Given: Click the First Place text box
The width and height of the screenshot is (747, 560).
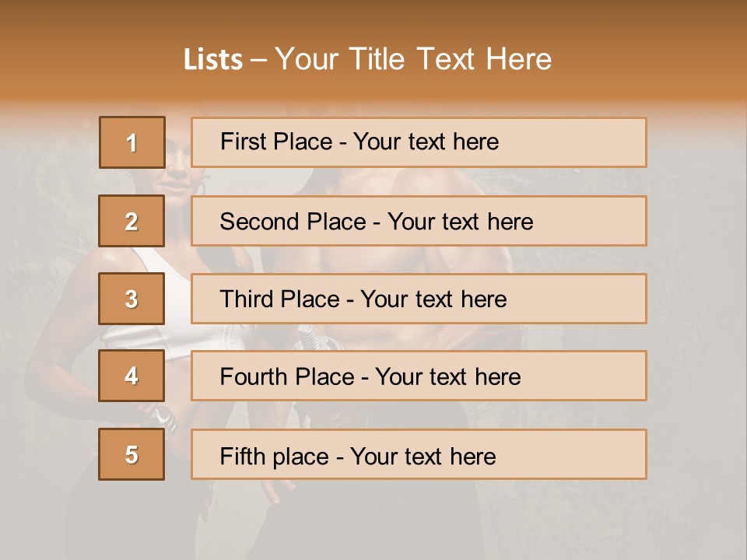Looking at the screenshot, I should click(x=419, y=142).
